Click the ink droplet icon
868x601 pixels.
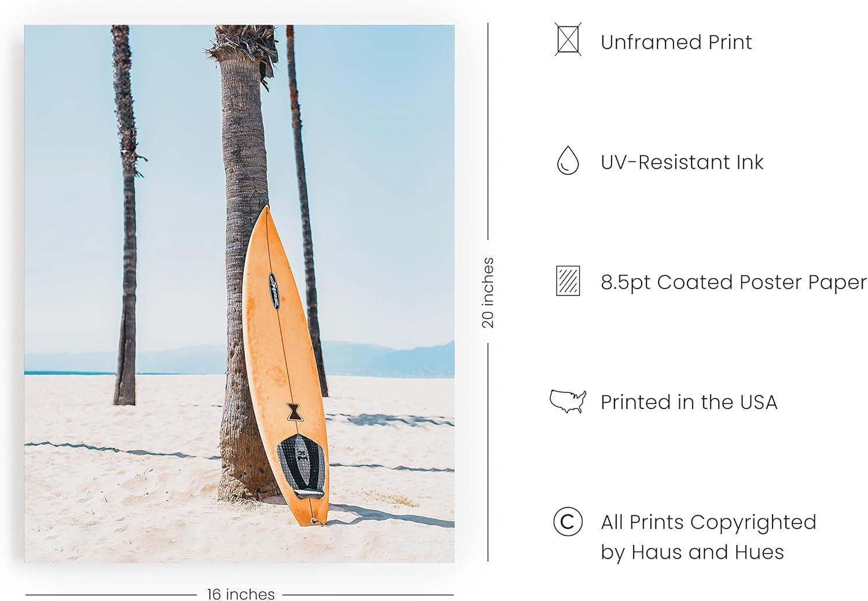point(568,160)
